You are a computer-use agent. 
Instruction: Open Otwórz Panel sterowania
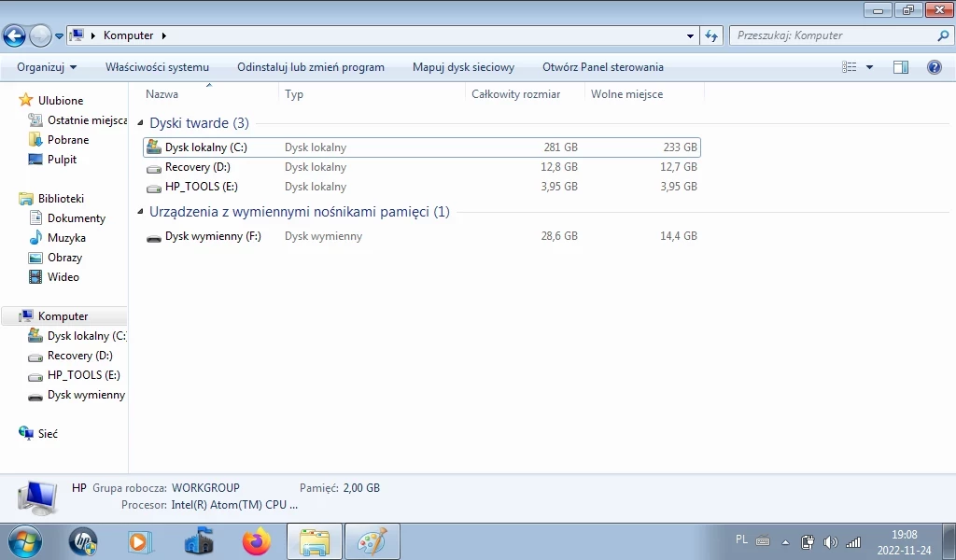(602, 66)
